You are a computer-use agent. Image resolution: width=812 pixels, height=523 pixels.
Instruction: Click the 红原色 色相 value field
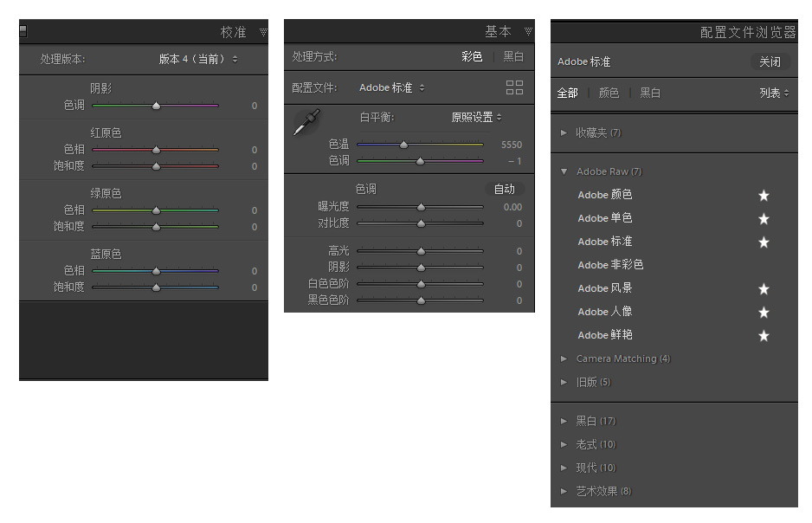pyautogui.click(x=255, y=150)
